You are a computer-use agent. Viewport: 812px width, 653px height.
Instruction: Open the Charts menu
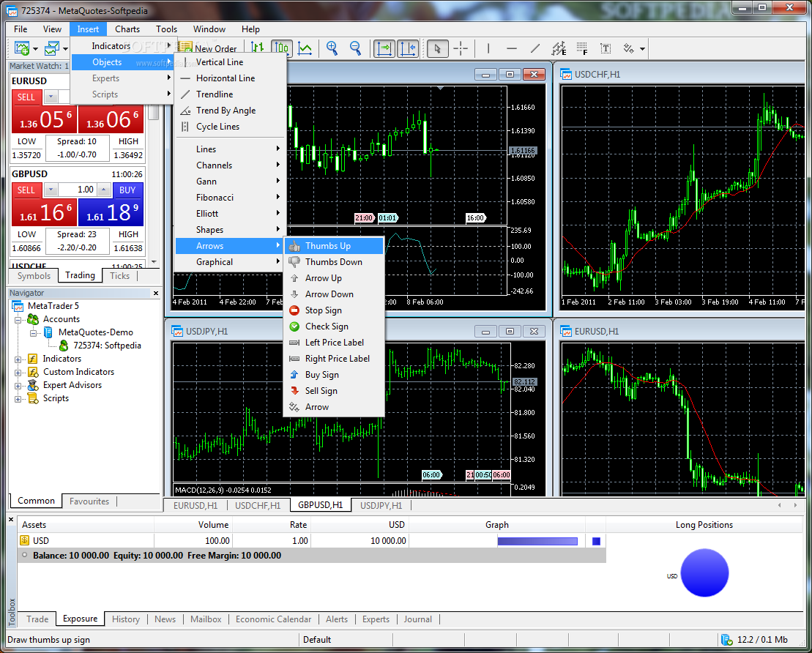(127, 29)
